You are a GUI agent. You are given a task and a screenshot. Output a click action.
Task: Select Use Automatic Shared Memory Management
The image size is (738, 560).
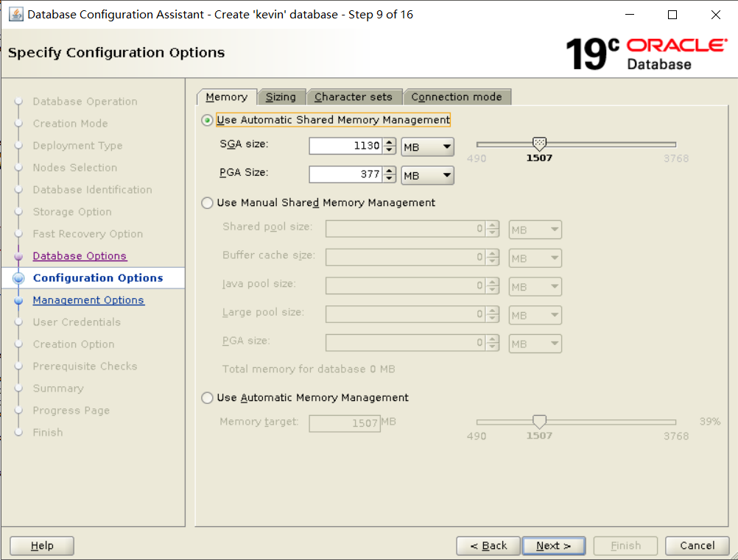(207, 121)
